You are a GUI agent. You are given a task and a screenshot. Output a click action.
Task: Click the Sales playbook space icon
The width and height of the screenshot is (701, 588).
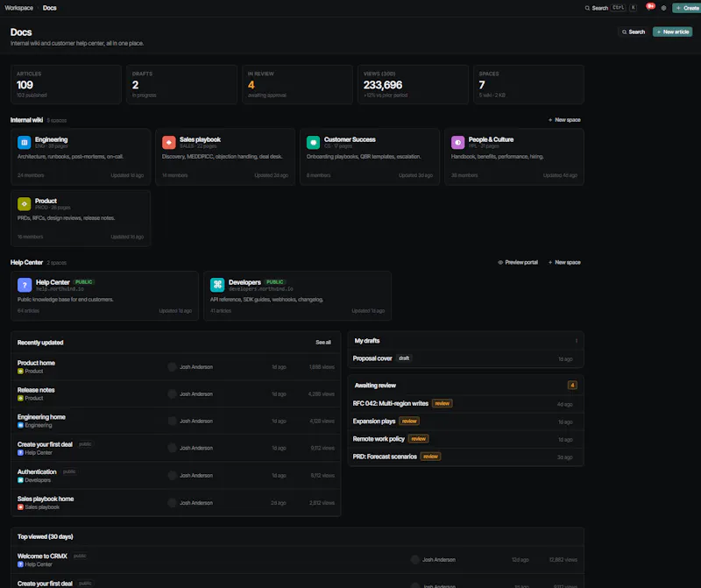(168, 142)
